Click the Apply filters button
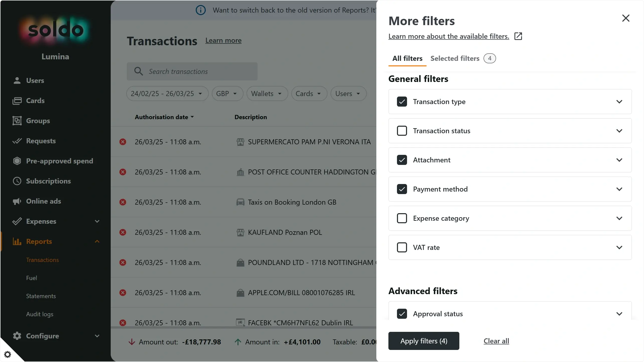The image size is (644, 362). (423, 341)
